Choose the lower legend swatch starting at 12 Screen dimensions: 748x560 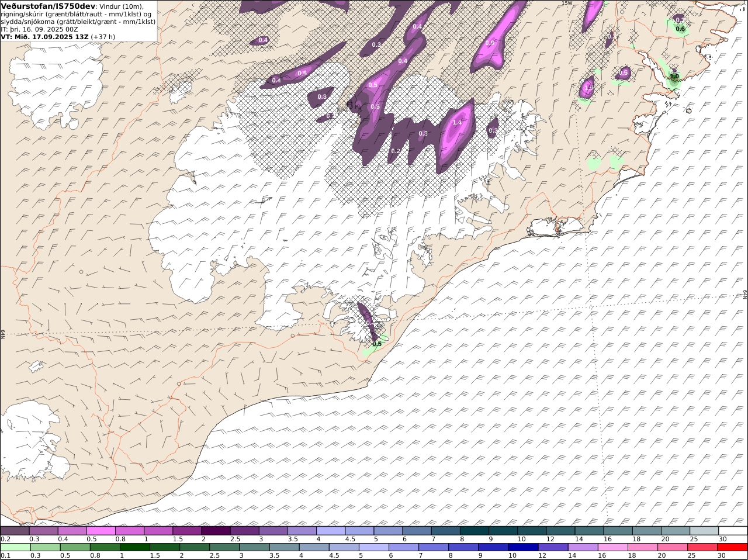[553, 547]
